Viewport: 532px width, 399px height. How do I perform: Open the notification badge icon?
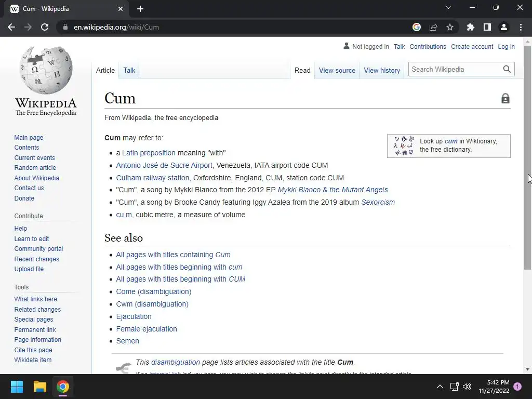tap(517, 387)
